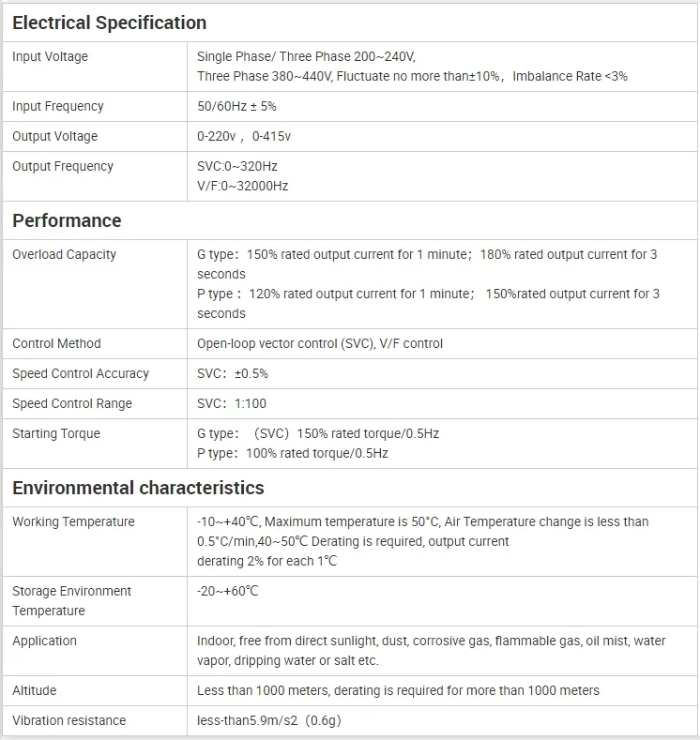This screenshot has height=740, width=700.
Task: Click the Speed Control Range label
Action: coord(72,403)
